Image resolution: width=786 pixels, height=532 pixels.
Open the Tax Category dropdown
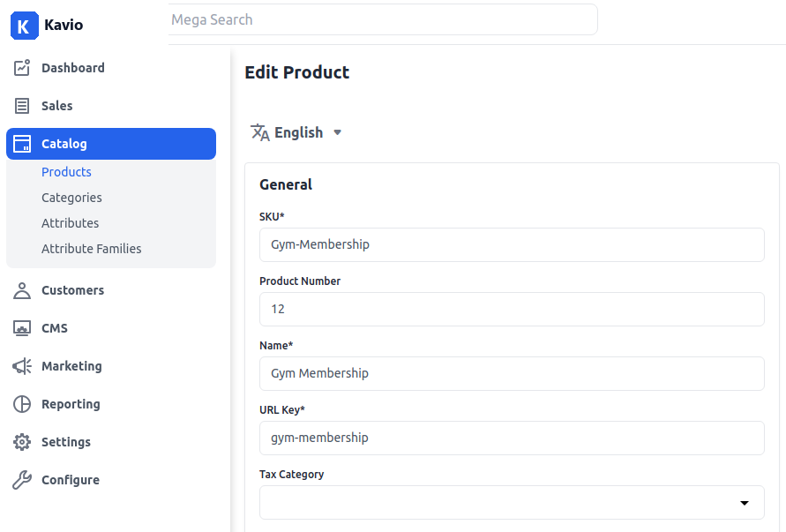(x=512, y=502)
